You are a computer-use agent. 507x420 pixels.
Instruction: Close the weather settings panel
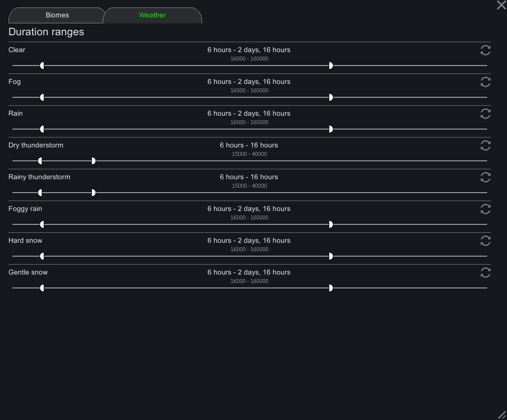tap(501, 5)
